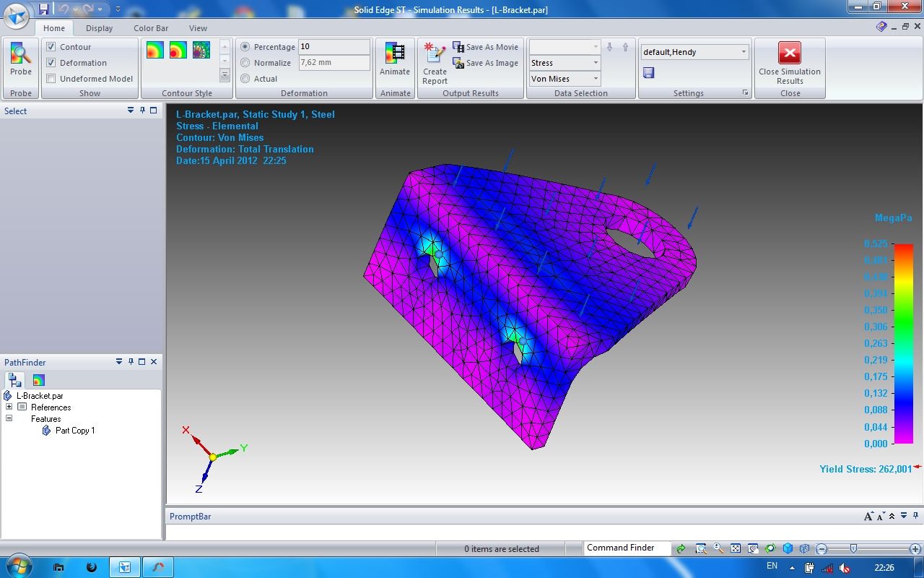Activate the Probe tool

coord(21,59)
